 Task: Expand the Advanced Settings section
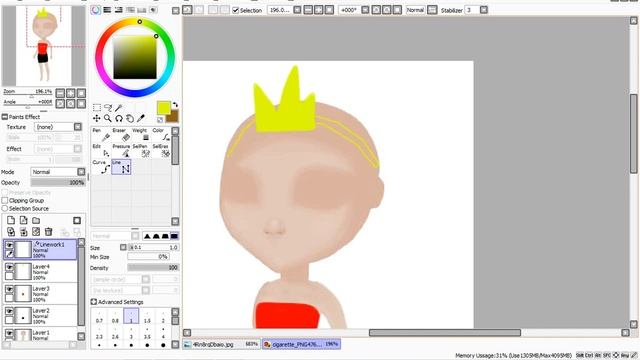93,302
